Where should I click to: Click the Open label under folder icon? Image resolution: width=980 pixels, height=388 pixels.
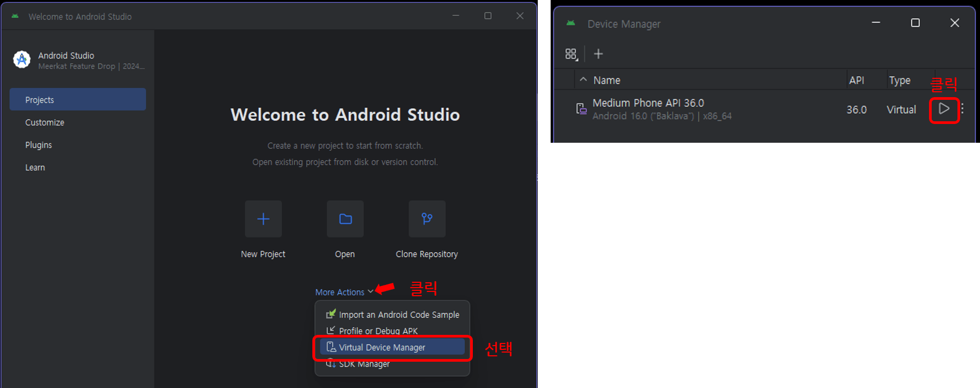[345, 254]
